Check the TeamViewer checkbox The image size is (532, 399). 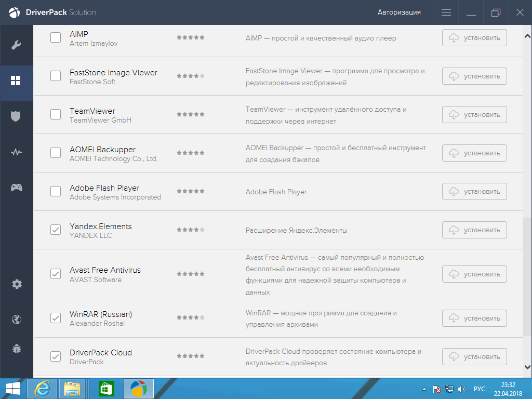point(56,114)
